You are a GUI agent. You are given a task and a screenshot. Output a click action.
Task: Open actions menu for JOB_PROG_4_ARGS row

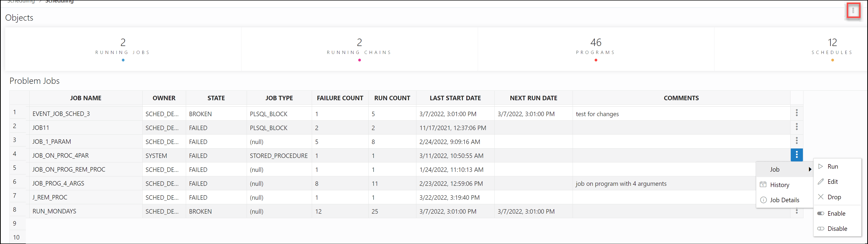pyautogui.click(x=796, y=183)
